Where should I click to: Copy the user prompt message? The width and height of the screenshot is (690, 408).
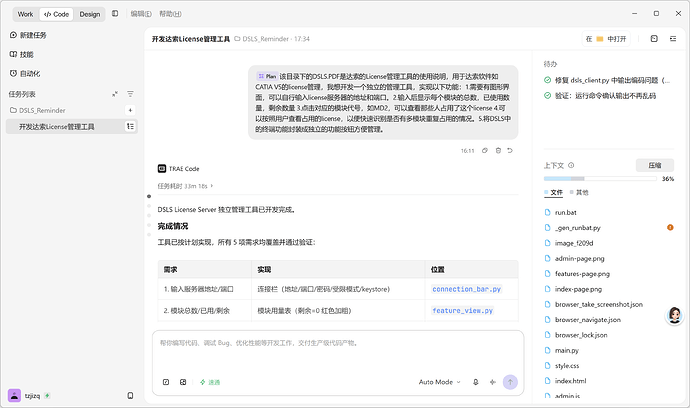click(484, 151)
